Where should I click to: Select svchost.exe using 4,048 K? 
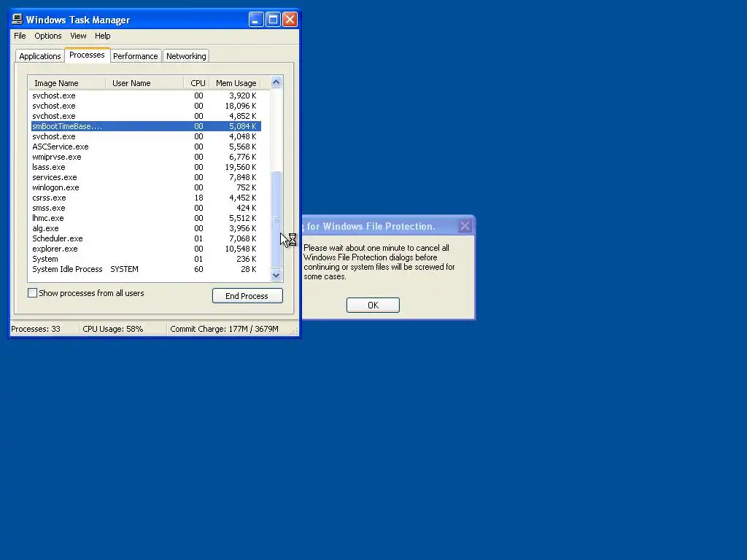pyautogui.click(x=146, y=136)
